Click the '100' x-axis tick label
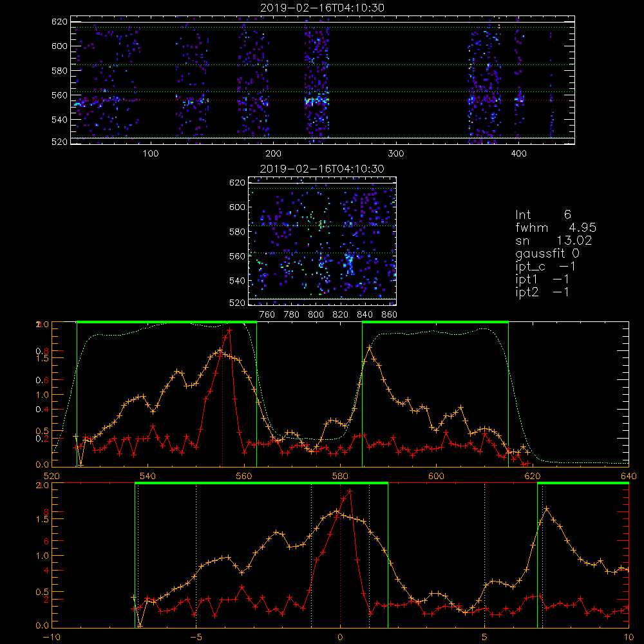 click(151, 154)
